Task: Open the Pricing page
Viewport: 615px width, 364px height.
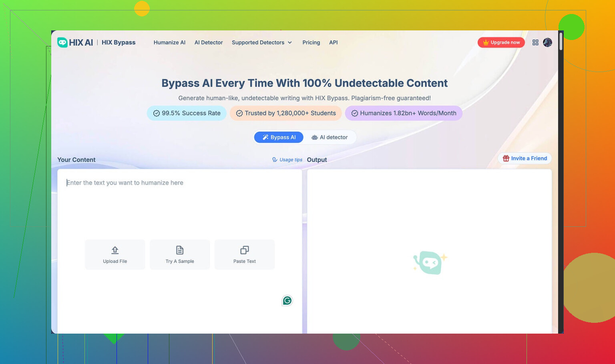Action: [311, 42]
